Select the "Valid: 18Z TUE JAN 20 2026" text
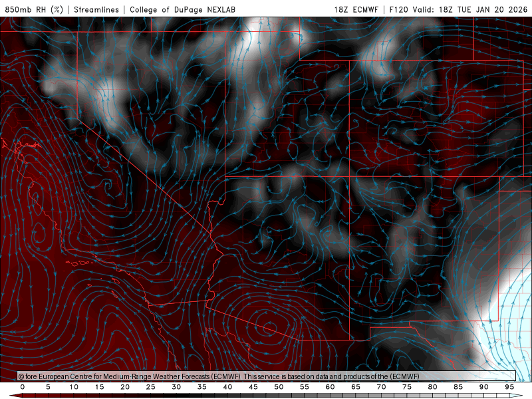 point(470,9)
